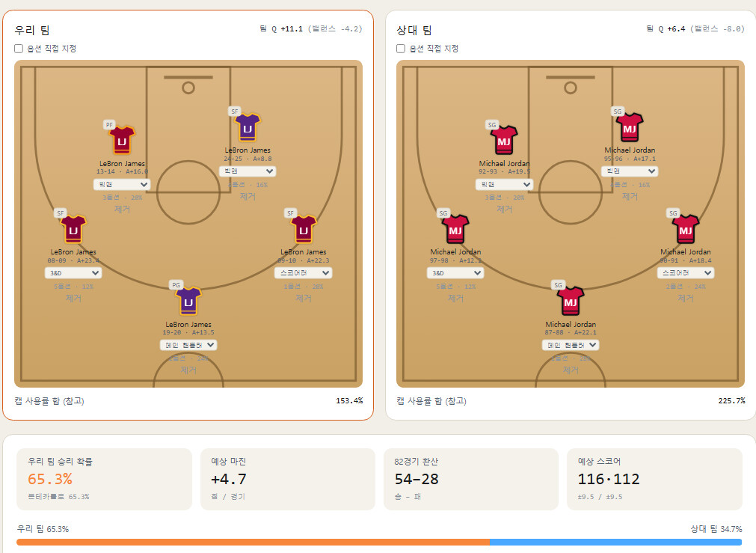Click SF badge on LeBron 24-25
Image resolution: width=756 pixels, height=553 pixels.
[x=235, y=111]
